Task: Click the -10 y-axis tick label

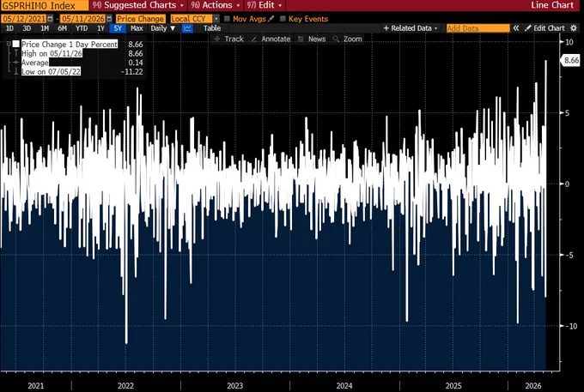Action: [x=571, y=326]
